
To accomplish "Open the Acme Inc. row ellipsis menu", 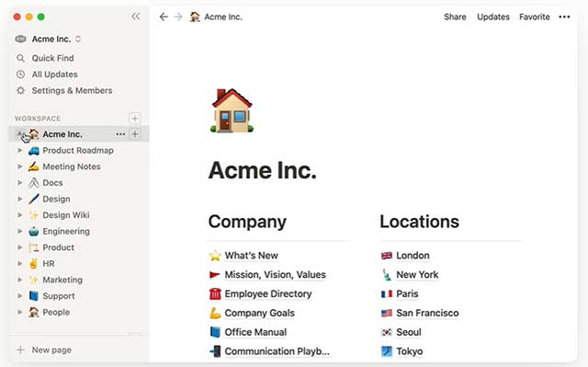I will tap(120, 134).
